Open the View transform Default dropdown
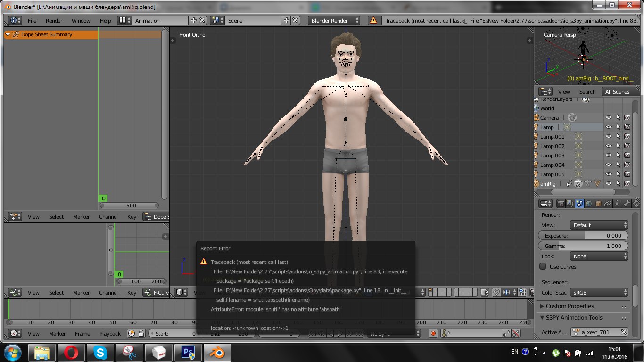This screenshot has height=362, width=644. pyautogui.click(x=599, y=225)
